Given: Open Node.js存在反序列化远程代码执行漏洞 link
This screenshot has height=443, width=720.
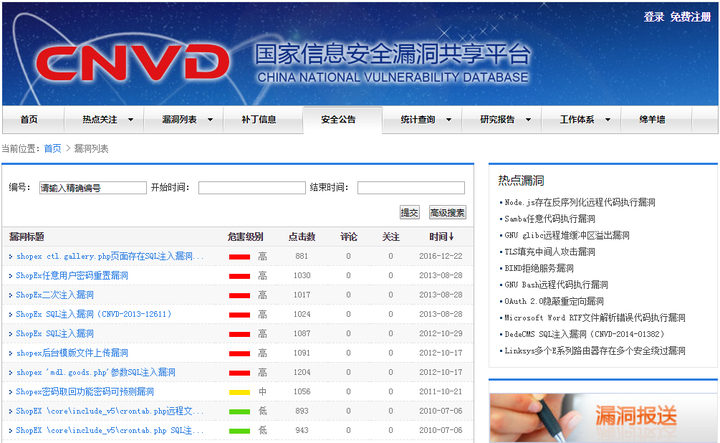Looking at the screenshot, I should [x=579, y=202].
